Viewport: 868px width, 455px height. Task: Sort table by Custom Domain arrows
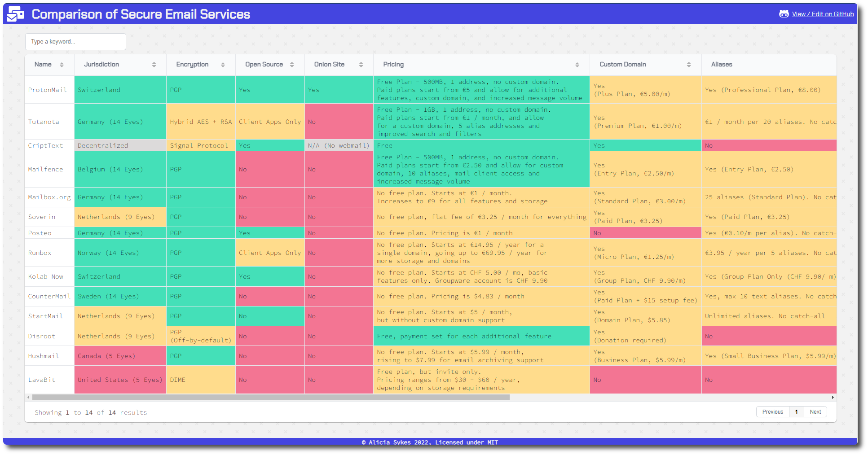(x=689, y=65)
